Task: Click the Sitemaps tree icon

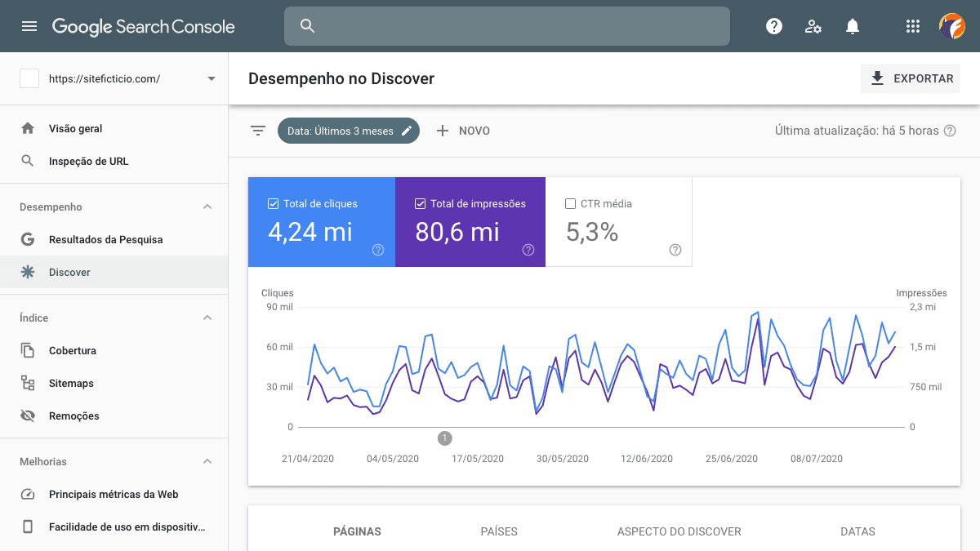Action: [x=28, y=383]
